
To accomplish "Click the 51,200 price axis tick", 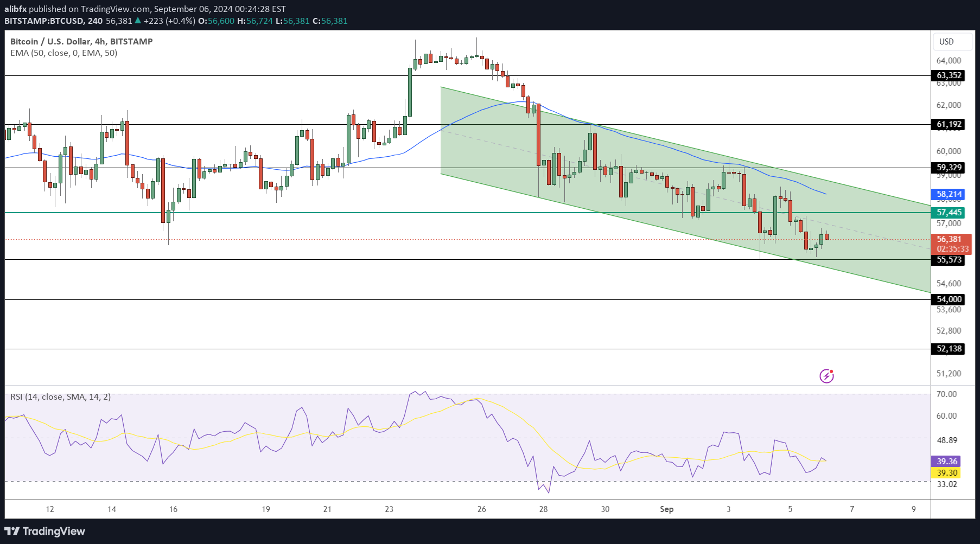I will pos(949,374).
